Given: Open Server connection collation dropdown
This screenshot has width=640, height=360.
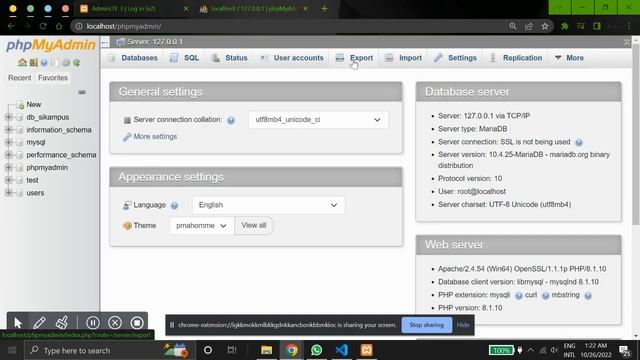Looking at the screenshot, I should pos(318,120).
